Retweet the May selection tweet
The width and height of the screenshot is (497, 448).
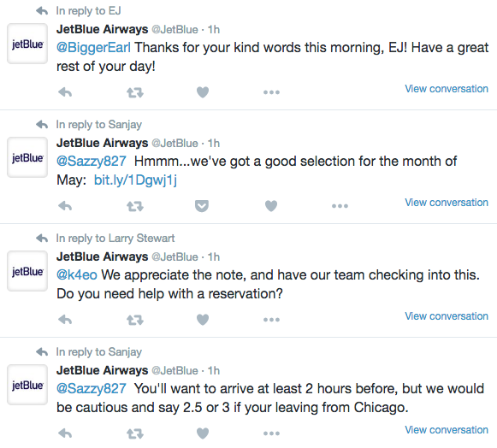click(135, 206)
